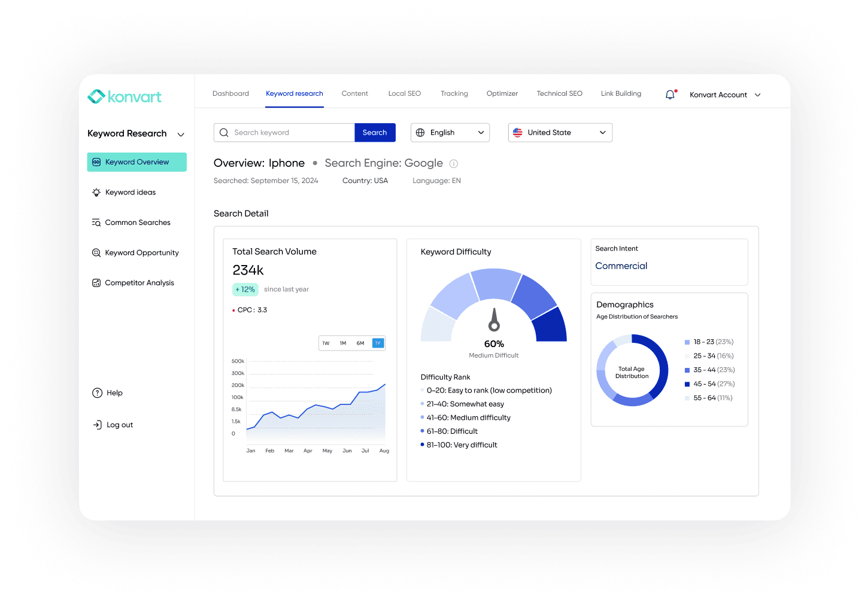Select the 1W search volume range

click(x=326, y=343)
